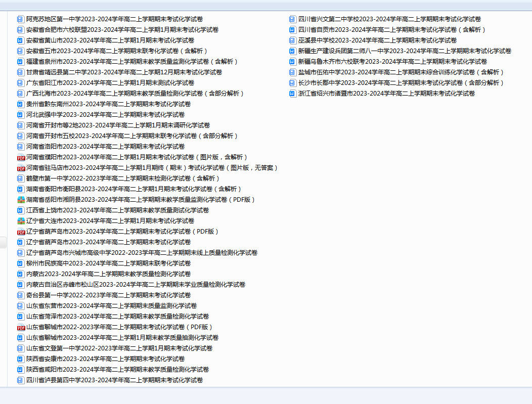Select file name 山东省文登第一中学2022-2023 化学试卷
The image size is (532, 404).
[x=119, y=348]
